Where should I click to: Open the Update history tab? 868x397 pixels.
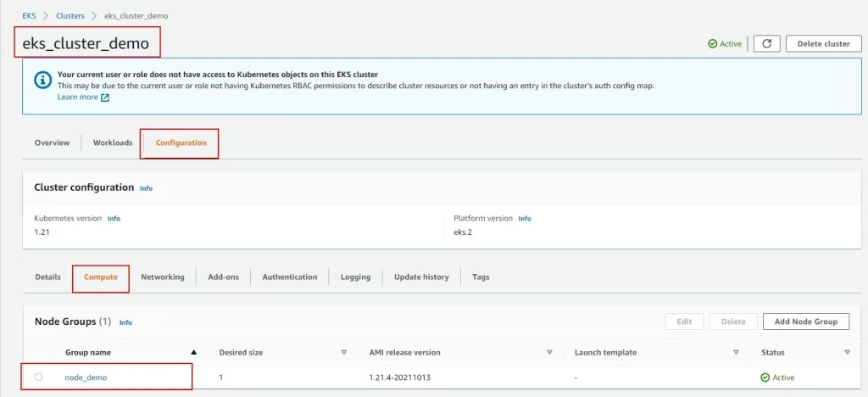coord(421,277)
